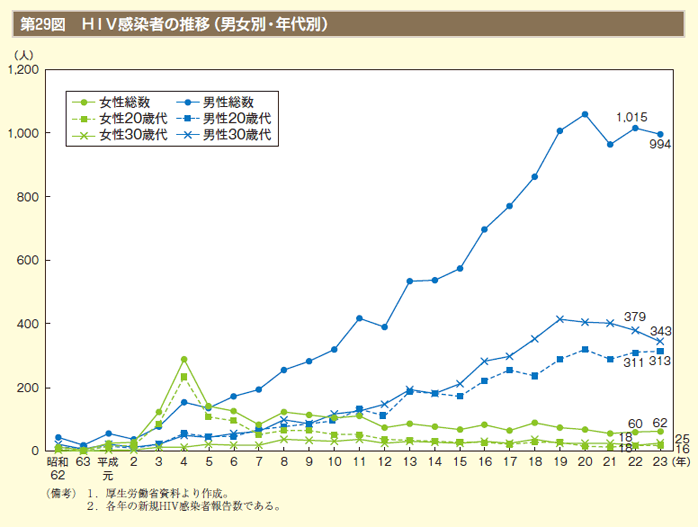Click the 994 data label

(660, 144)
